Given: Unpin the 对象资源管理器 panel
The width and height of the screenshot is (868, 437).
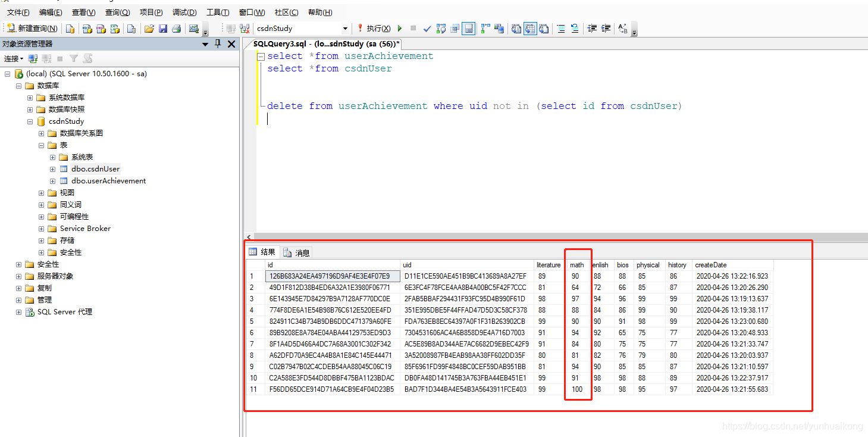Looking at the screenshot, I should (218, 43).
